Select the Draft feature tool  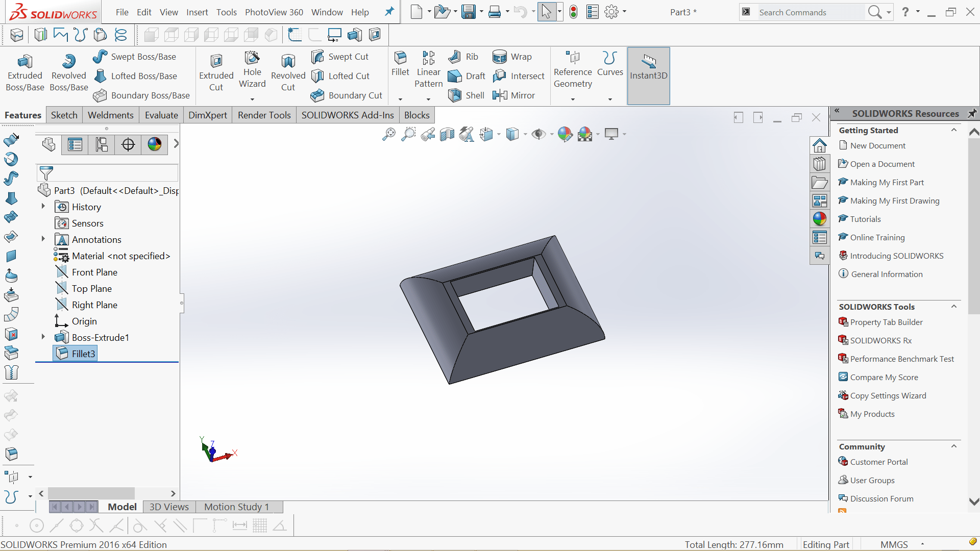[467, 76]
